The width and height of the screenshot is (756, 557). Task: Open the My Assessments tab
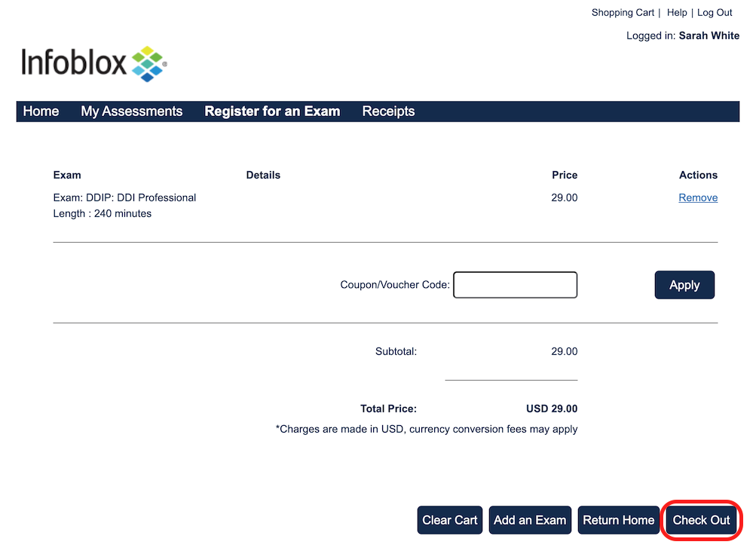(132, 112)
